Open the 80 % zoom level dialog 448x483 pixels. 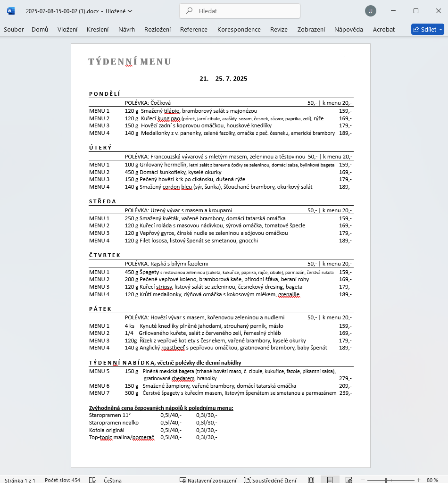click(432, 480)
